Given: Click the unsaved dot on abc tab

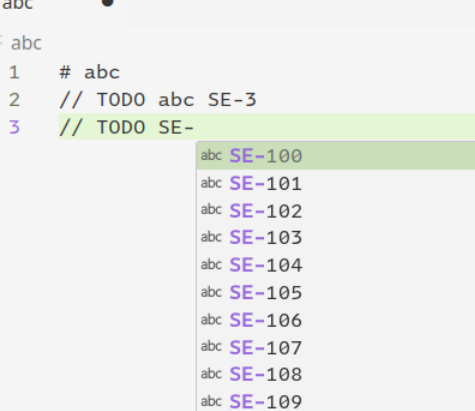Looking at the screenshot, I should [x=108, y=2].
